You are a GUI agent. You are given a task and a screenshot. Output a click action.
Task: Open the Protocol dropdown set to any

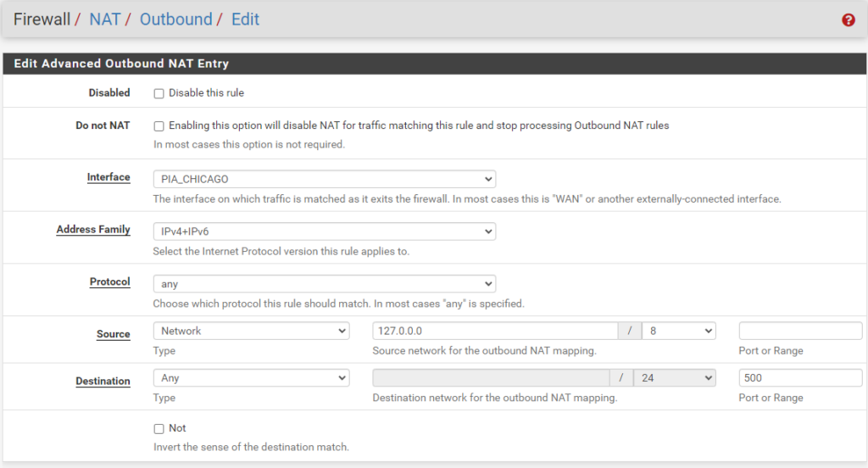324,284
